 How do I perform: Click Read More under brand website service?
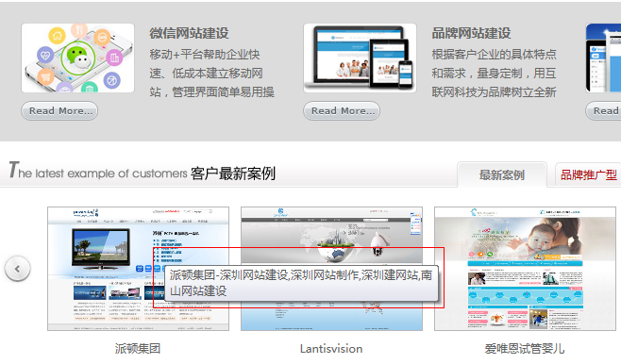pyautogui.click(x=342, y=110)
